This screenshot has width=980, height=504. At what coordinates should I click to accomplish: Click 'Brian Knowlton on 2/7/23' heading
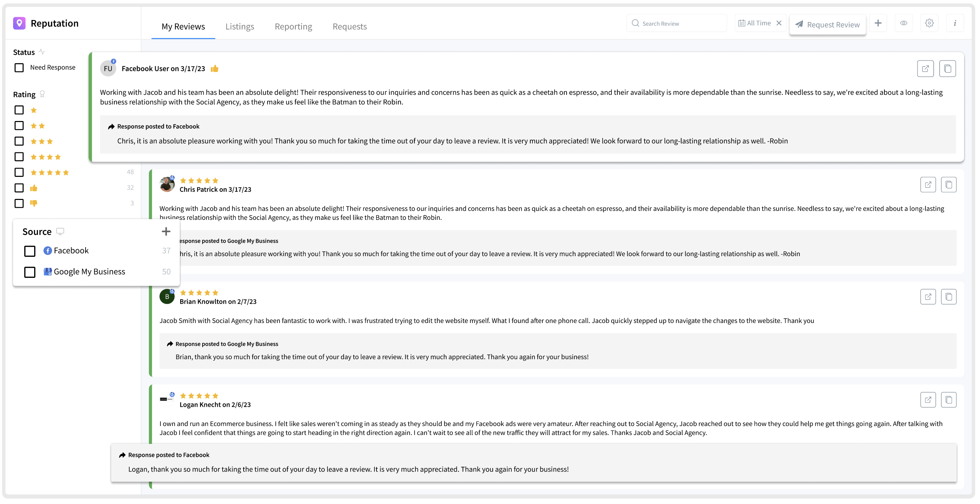tap(218, 302)
